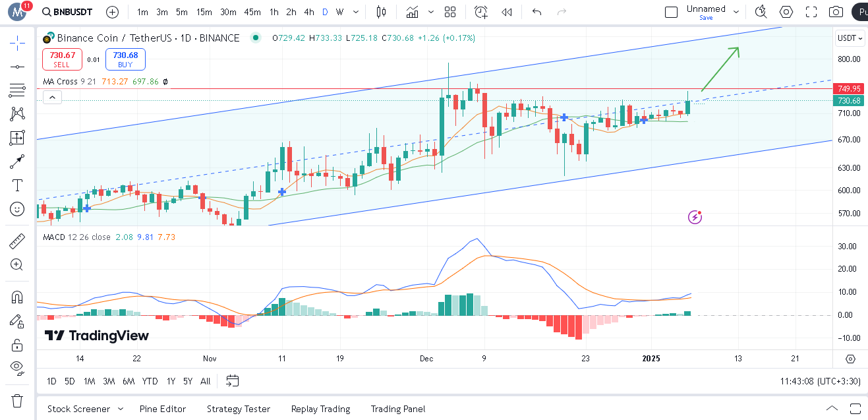Remove drawings using the trash icon

coord(17,400)
